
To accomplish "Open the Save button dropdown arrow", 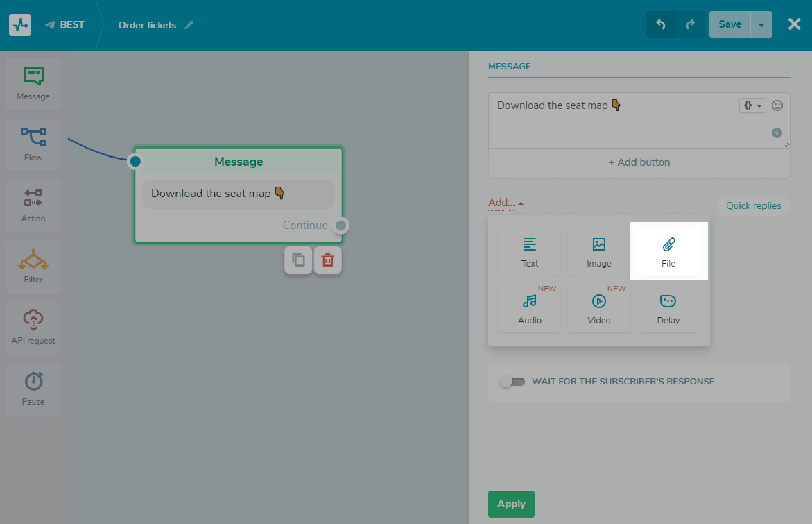I will tap(761, 24).
